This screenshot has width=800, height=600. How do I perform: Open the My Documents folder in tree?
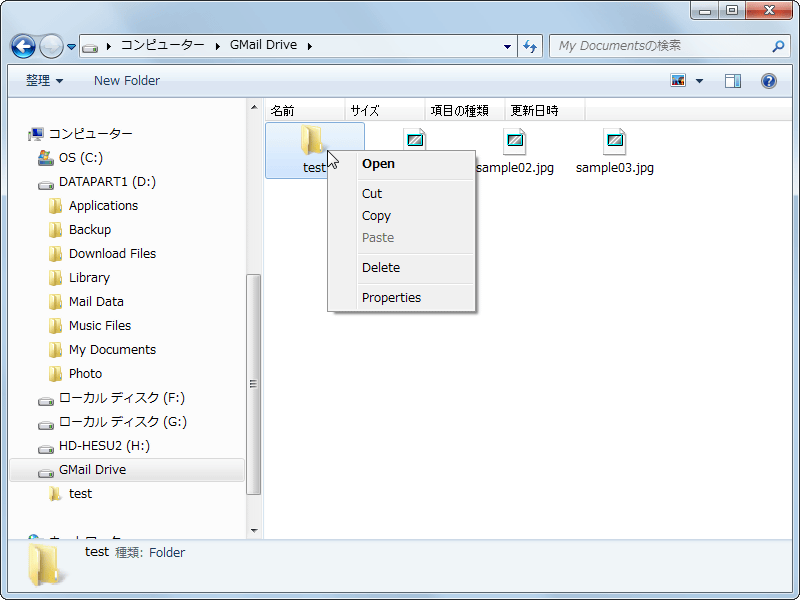[x=112, y=349]
